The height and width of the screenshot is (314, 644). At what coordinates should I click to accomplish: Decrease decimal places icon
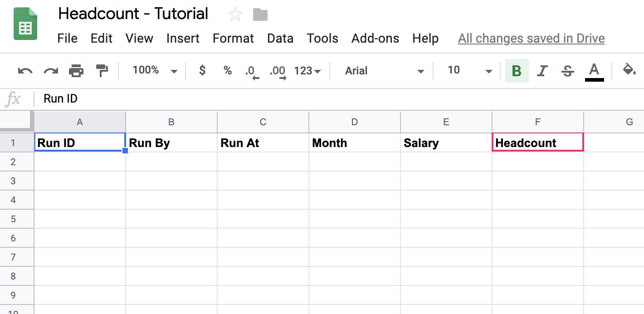point(252,73)
